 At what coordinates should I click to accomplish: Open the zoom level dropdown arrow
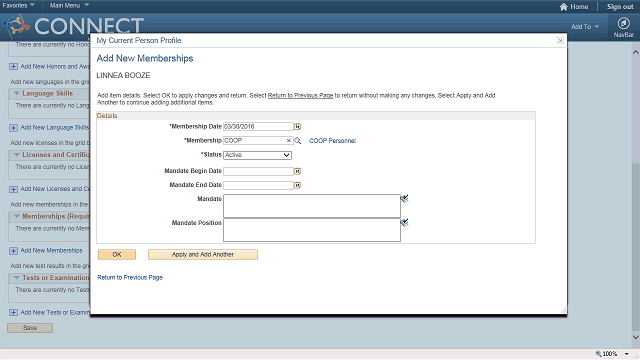tap(627, 354)
